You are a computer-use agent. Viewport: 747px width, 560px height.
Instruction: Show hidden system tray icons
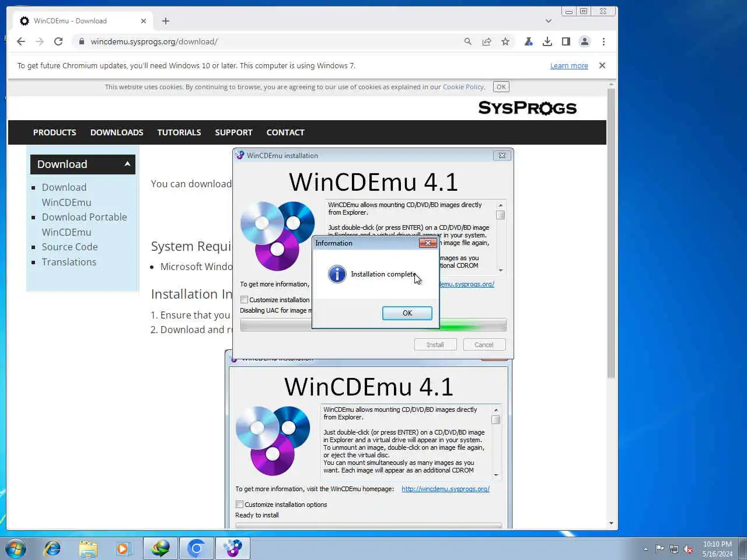point(645,549)
